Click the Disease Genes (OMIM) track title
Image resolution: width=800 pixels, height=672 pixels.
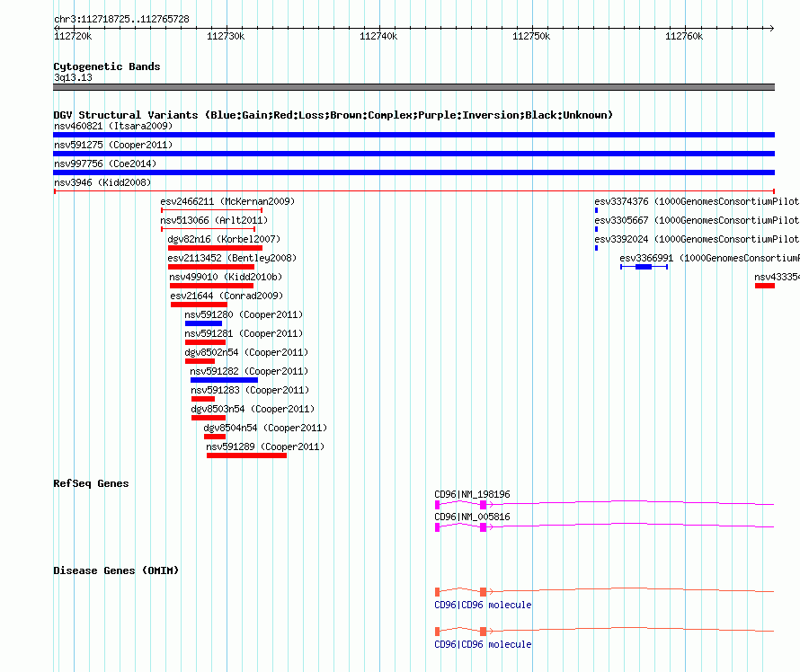pos(116,570)
